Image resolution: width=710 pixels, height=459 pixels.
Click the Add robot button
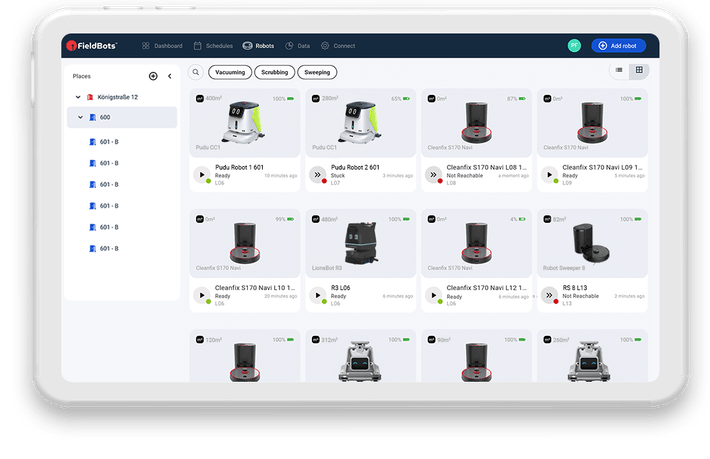coord(618,46)
